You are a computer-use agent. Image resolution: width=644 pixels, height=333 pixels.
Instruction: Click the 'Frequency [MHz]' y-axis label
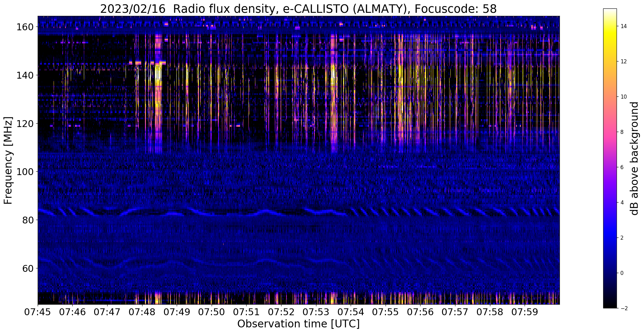click(x=8, y=160)
